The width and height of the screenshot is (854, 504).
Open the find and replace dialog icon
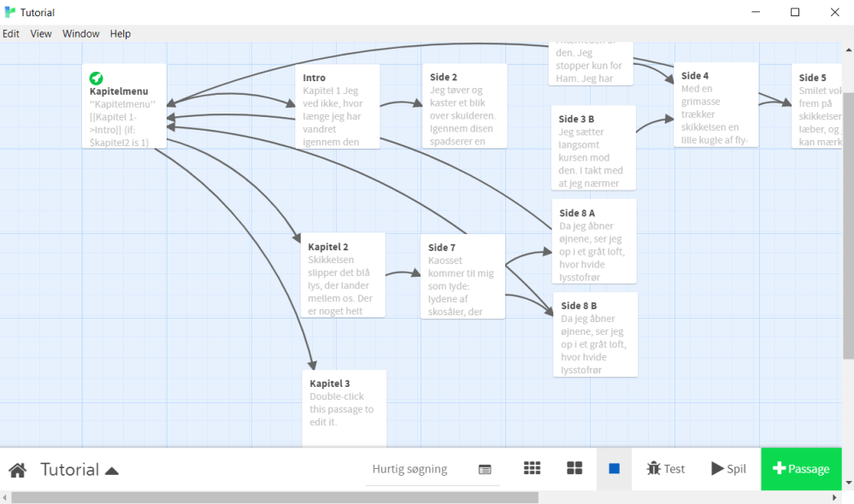pyautogui.click(x=485, y=469)
